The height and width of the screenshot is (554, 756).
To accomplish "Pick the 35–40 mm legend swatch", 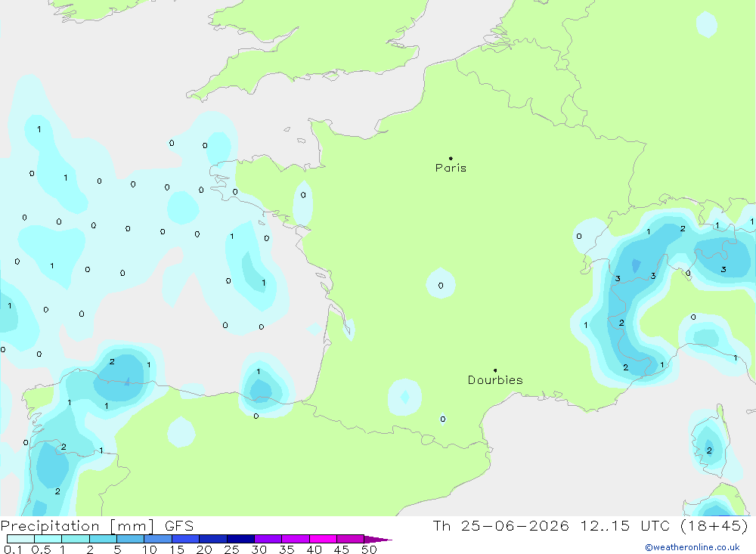I will [296, 539].
